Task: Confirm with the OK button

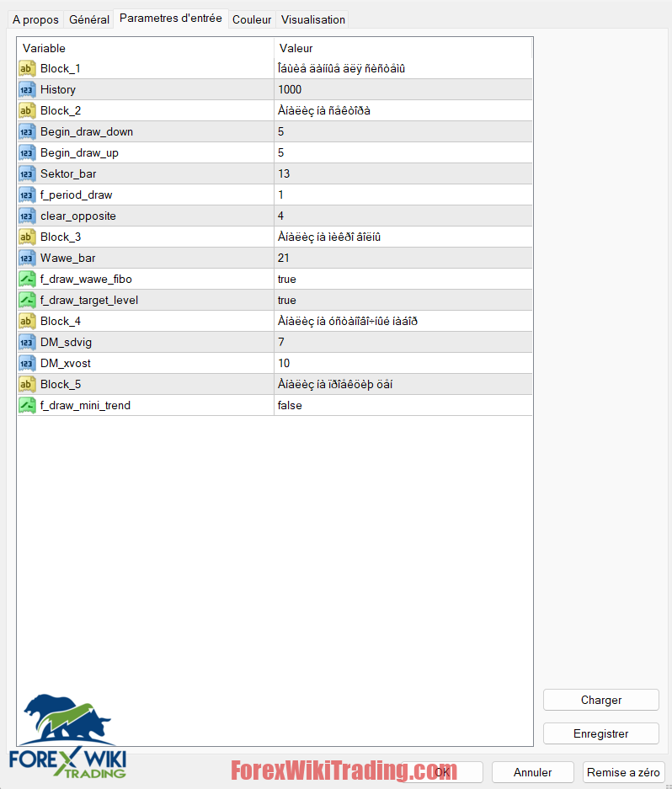Action: 442,772
